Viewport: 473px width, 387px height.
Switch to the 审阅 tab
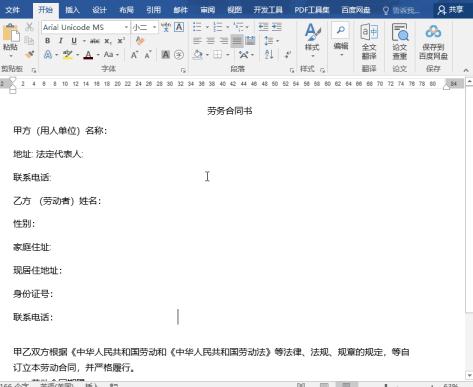coord(207,10)
